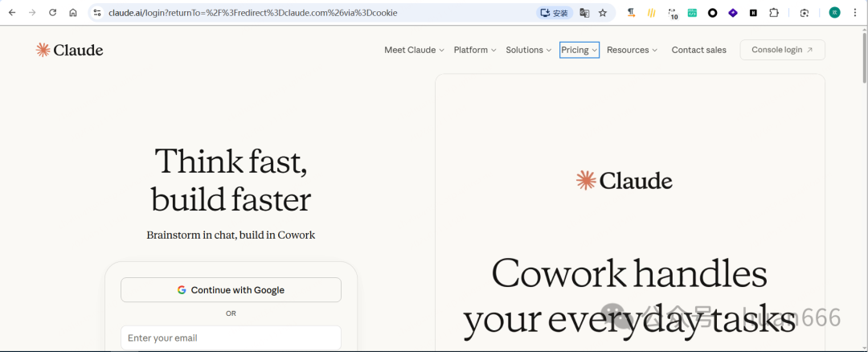View site information icon in address bar
This screenshot has height=352, width=868.
(97, 13)
